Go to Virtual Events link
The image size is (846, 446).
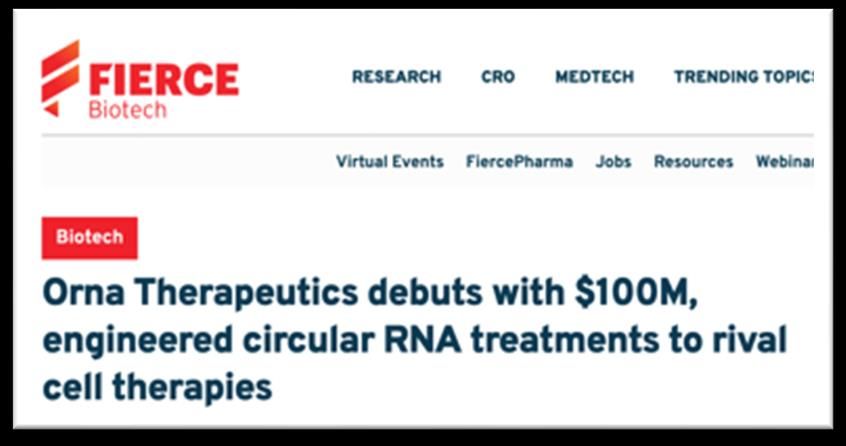coord(390,162)
